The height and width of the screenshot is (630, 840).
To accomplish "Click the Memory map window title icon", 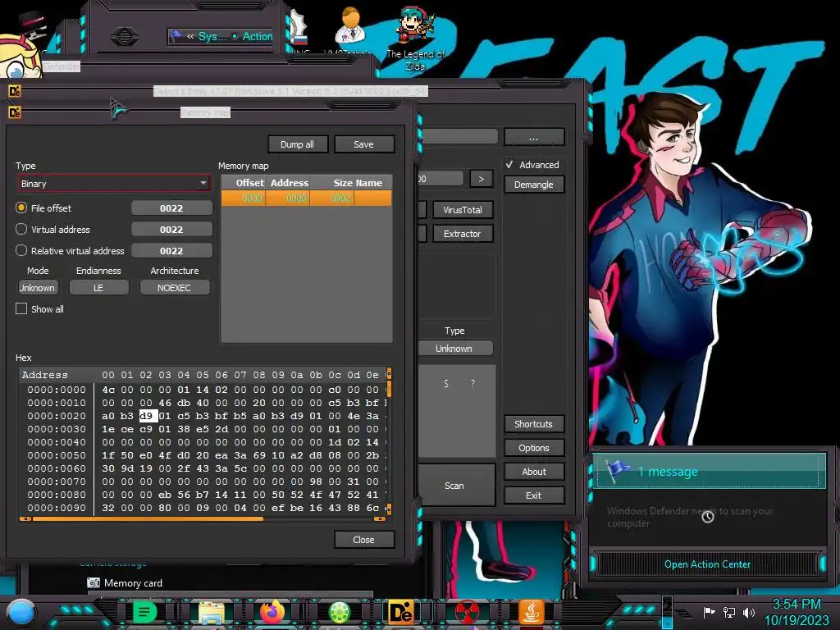I will point(15,112).
